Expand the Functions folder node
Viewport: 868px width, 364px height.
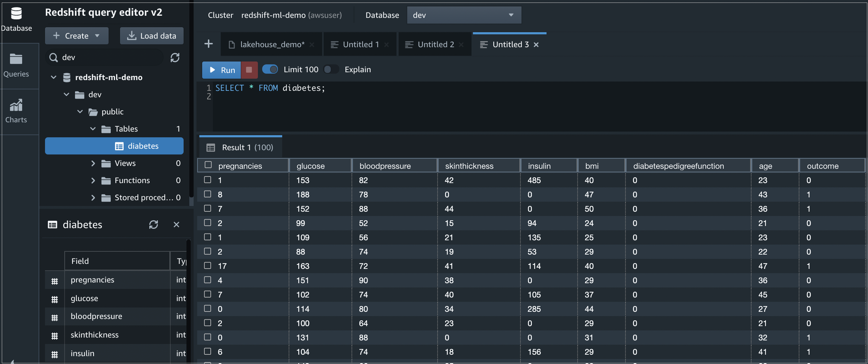click(x=93, y=180)
